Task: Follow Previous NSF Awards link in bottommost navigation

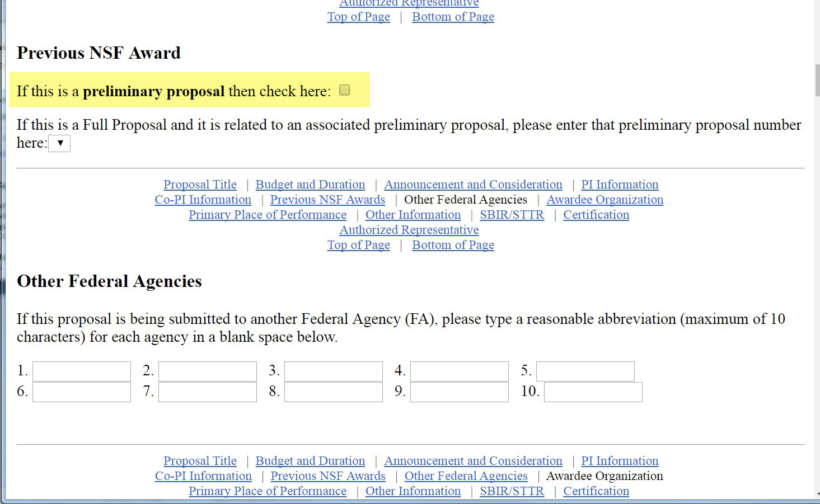Action: pyautogui.click(x=328, y=476)
